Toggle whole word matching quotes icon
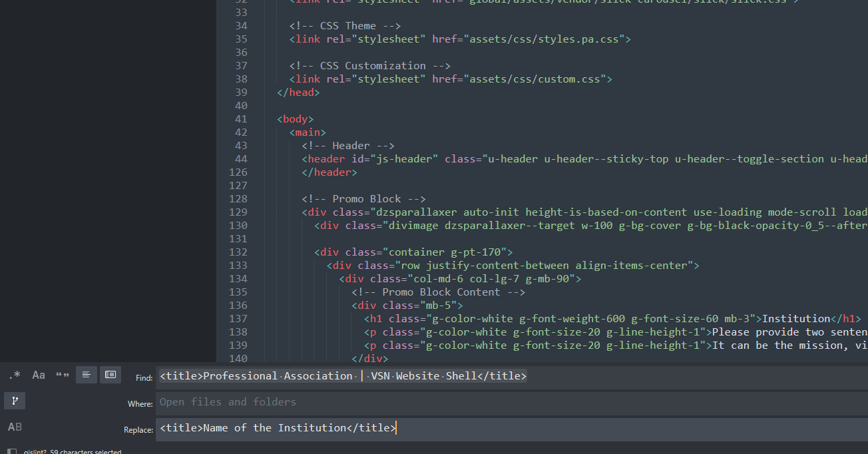 (63, 375)
